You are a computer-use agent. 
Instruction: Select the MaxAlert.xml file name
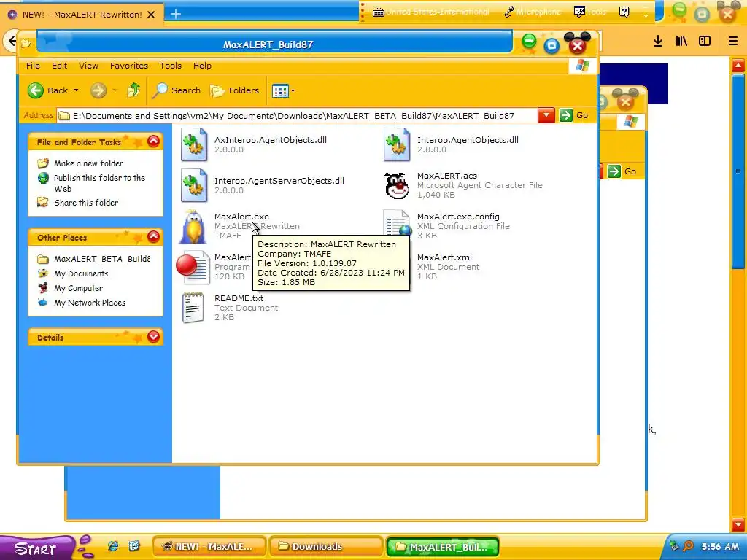444,257
